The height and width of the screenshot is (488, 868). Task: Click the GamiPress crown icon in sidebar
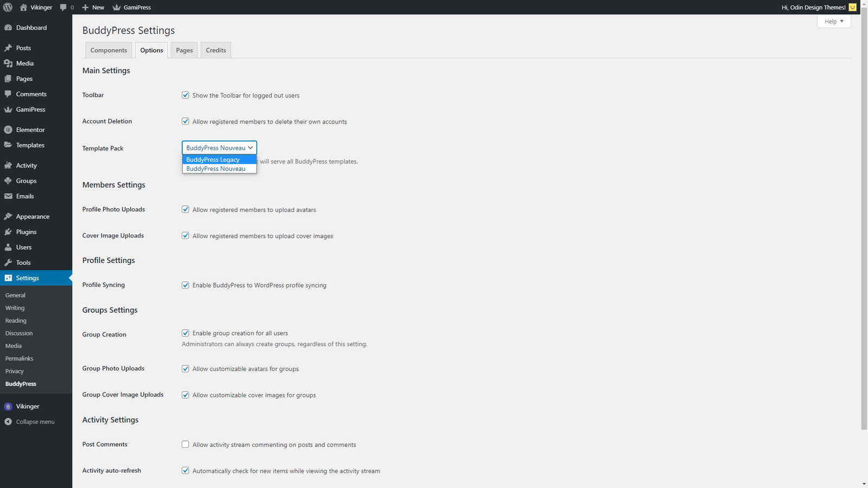8,110
